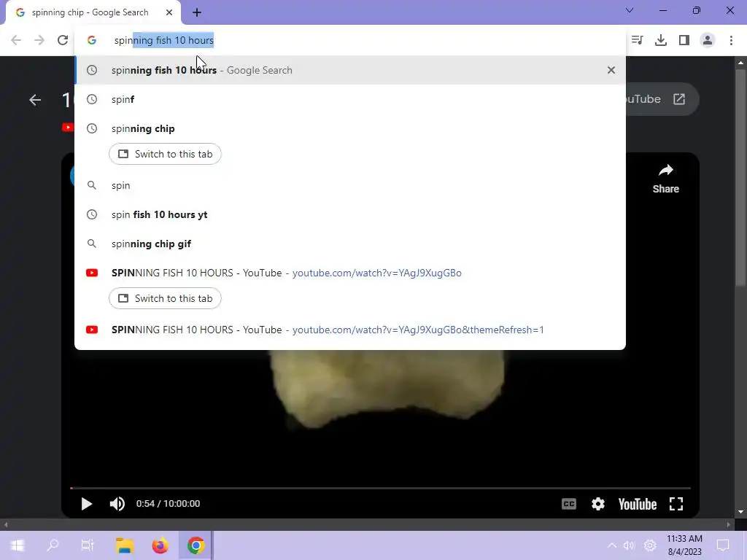Choose the 'spinning chip' history suggestion
The height and width of the screenshot is (560, 747).
349,128
